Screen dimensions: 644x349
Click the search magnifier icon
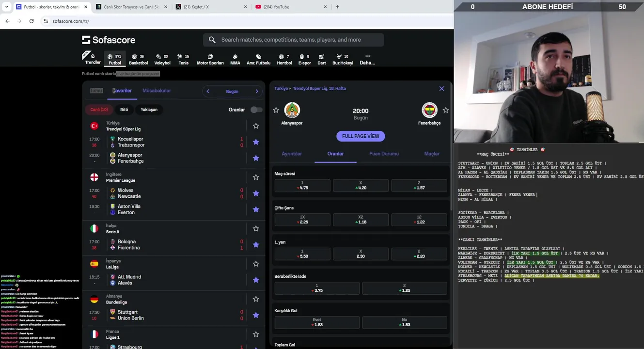coord(212,40)
